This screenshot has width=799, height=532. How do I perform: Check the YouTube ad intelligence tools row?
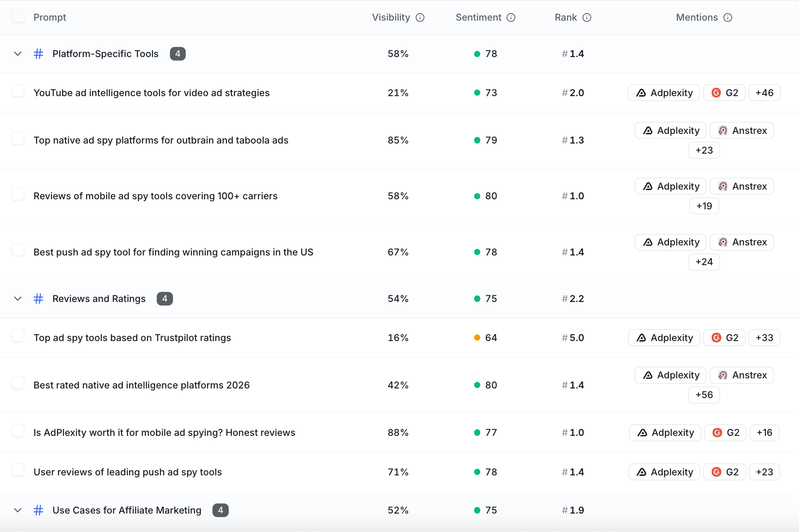point(18,91)
